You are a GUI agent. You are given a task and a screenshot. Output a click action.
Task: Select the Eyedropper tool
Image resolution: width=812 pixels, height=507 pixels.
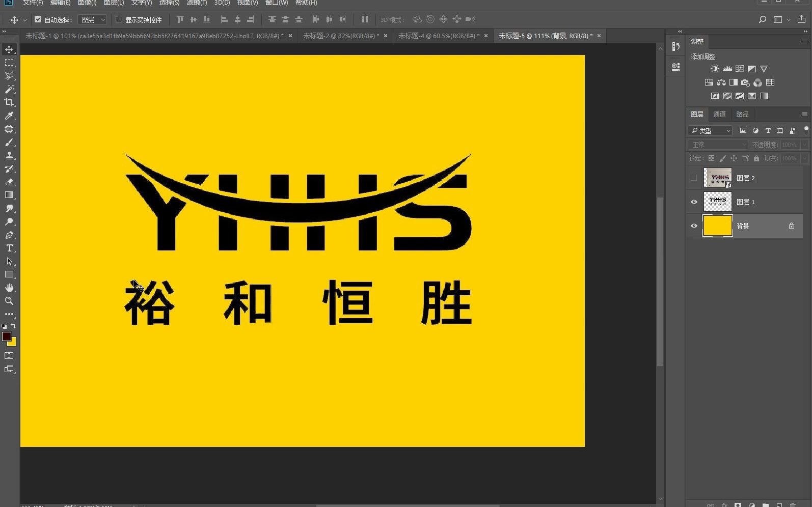click(x=9, y=116)
